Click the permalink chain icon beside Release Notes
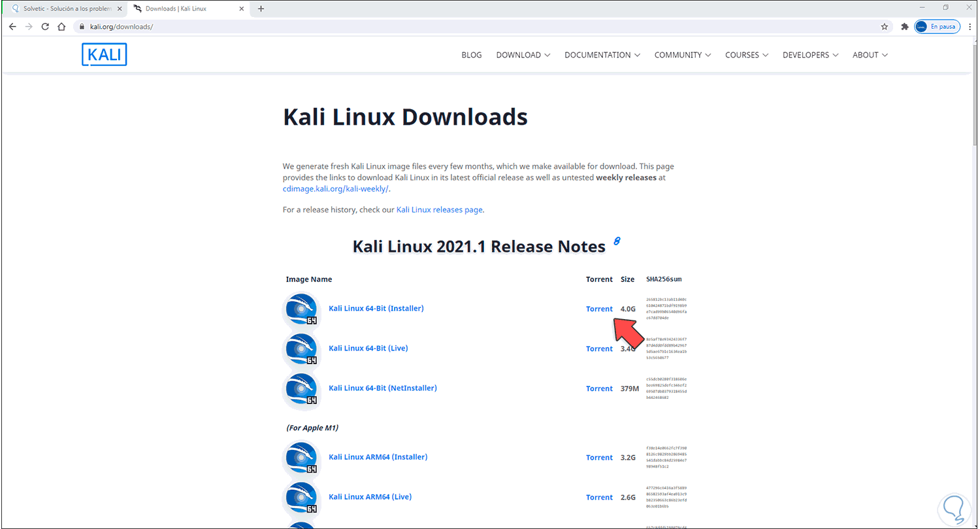This screenshot has height=529, width=980. click(617, 242)
